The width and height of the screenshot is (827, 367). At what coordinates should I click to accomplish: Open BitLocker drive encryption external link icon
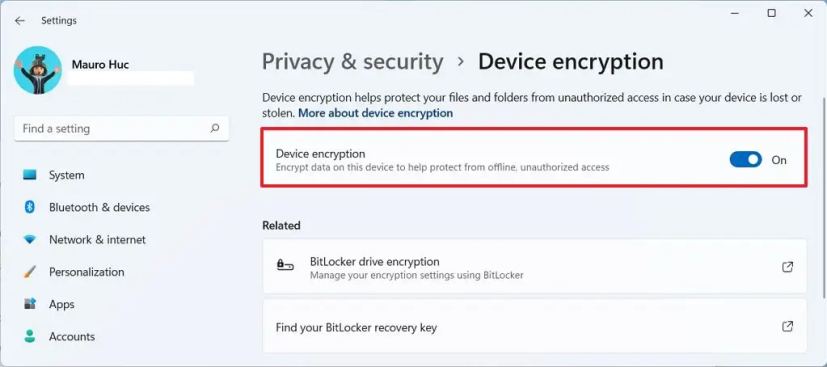[x=787, y=267]
